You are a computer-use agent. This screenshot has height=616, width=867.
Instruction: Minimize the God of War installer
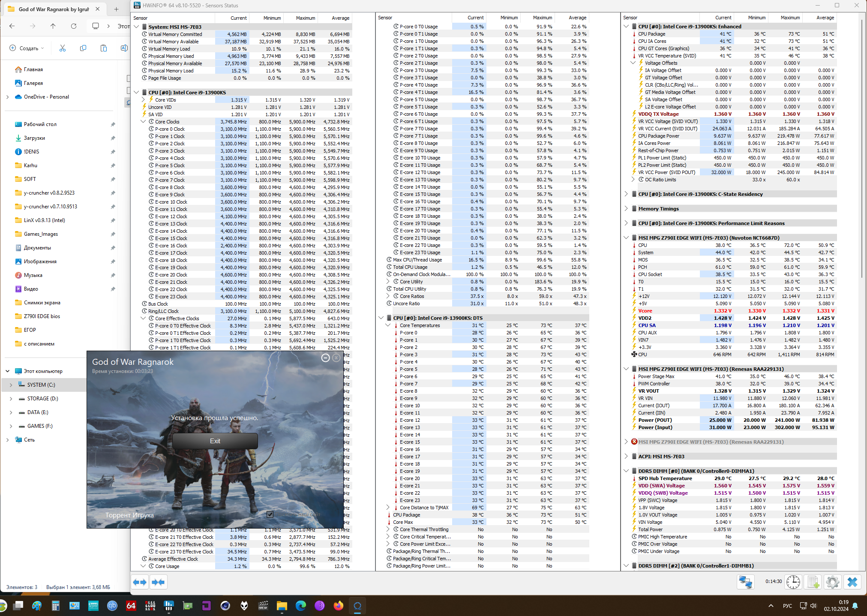point(325,358)
